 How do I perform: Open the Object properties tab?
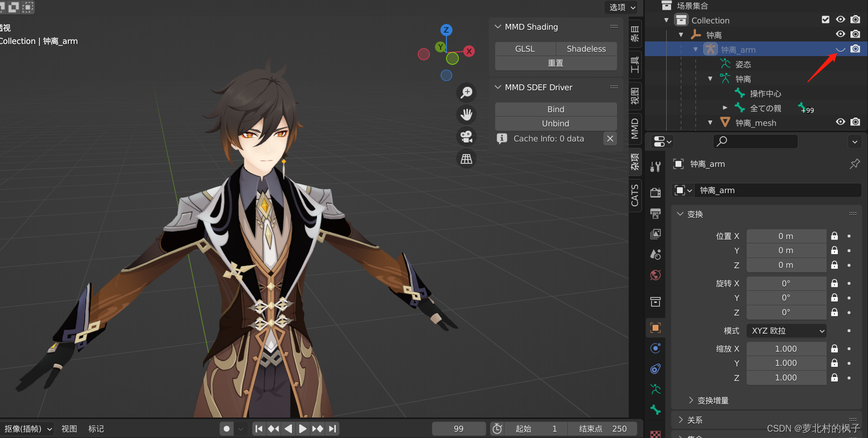(656, 328)
